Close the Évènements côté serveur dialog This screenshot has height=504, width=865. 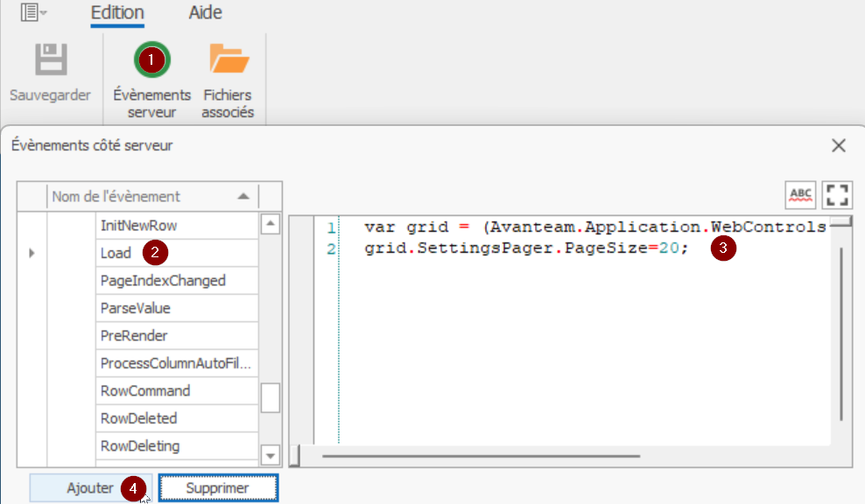coord(838,145)
